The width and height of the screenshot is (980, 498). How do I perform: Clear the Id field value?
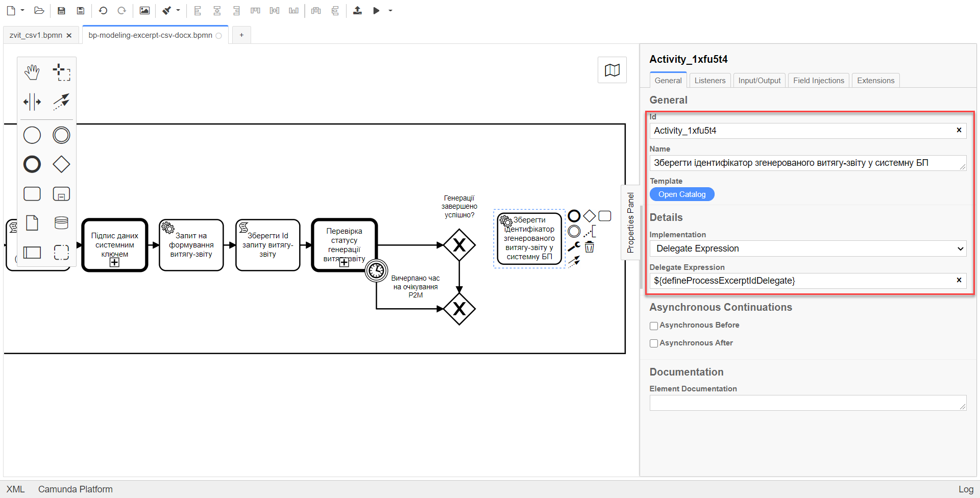pyautogui.click(x=959, y=130)
